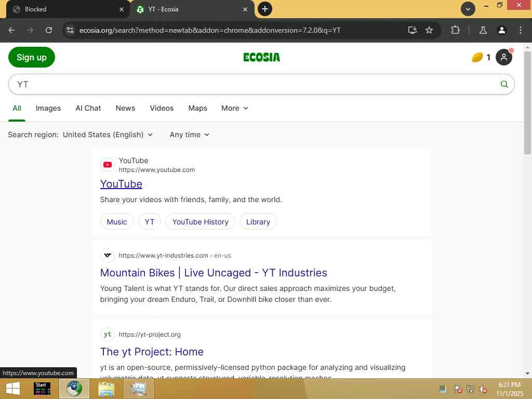Viewport: 532px width, 399px height.
Task: Click the https://yt-project.org URL text
Action: pyautogui.click(x=150, y=335)
